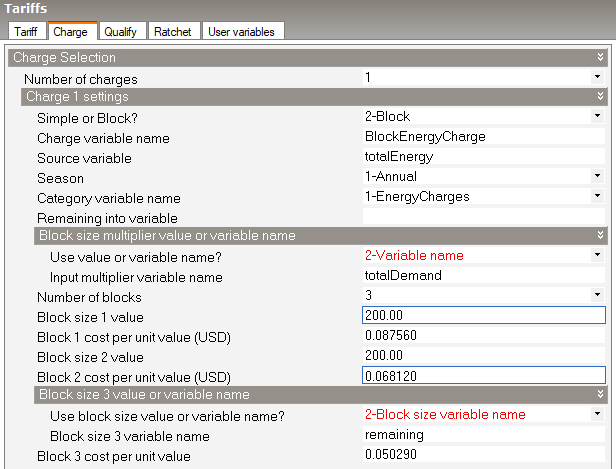Open the Qualify tab
The image size is (616, 469).
tap(123, 31)
